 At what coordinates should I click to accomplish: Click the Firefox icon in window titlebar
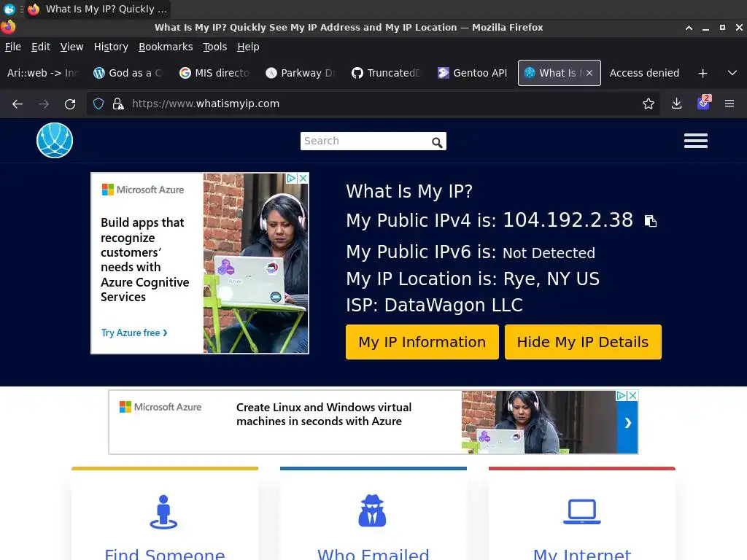click(x=7, y=27)
